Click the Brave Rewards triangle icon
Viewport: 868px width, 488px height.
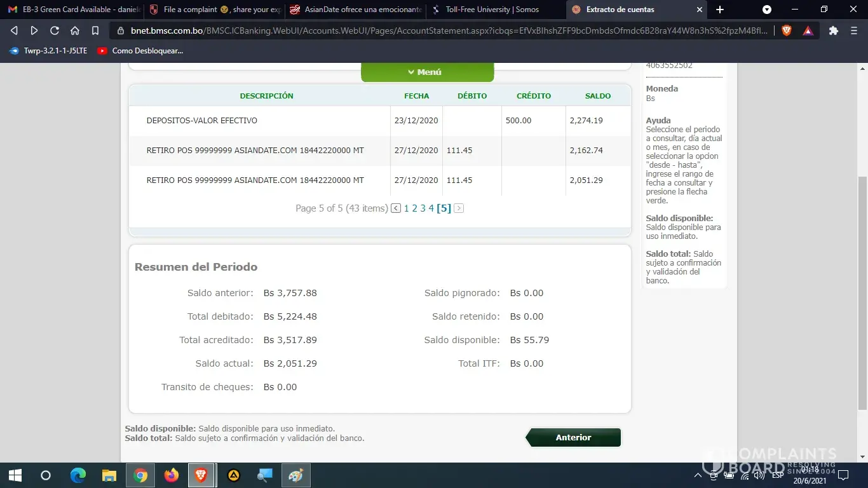pos(808,30)
